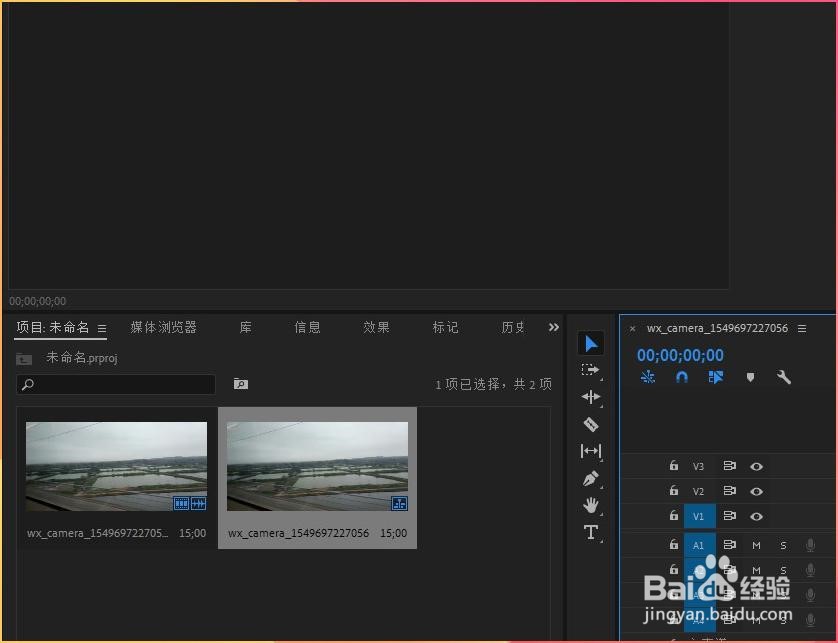Select the Razor tool
The height and width of the screenshot is (643, 838).
tap(591, 424)
